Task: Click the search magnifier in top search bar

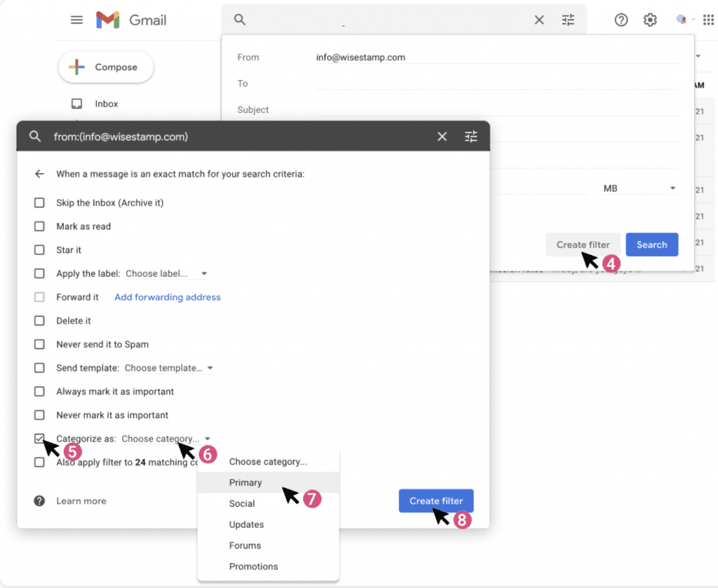Action: tap(240, 20)
